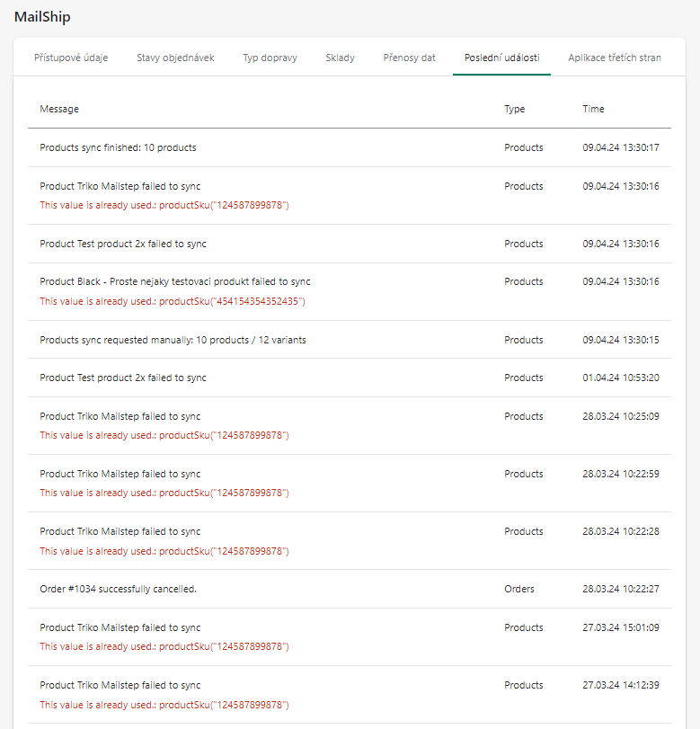Click the Time column header
Screen dimensions: 700x729
point(593,109)
